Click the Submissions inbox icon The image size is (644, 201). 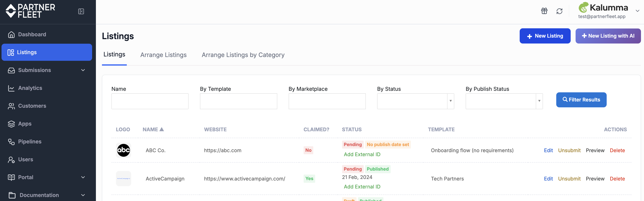click(x=11, y=70)
